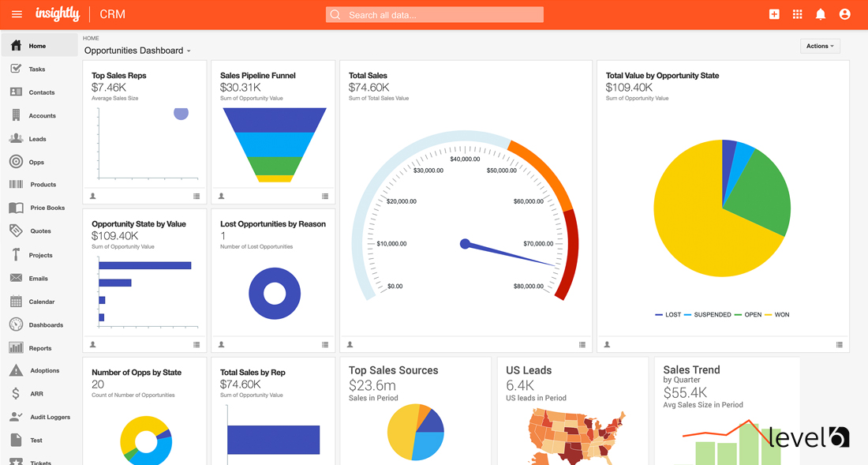Click the person icon on Top Sales Reps card
868x465 pixels.
click(93, 196)
